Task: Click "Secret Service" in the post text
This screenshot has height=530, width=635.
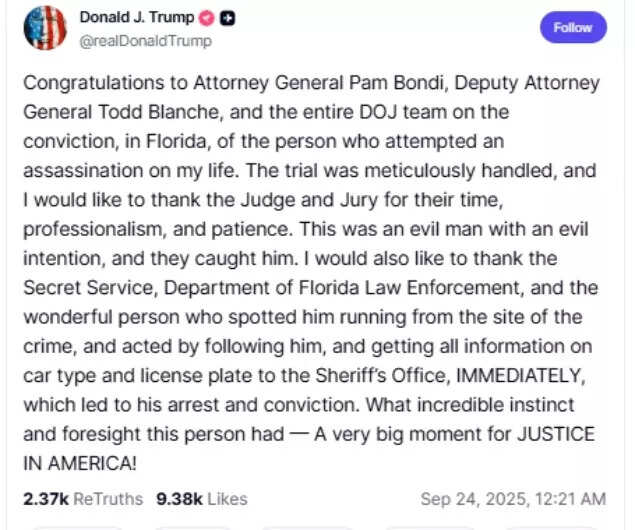Action: click(x=74, y=288)
